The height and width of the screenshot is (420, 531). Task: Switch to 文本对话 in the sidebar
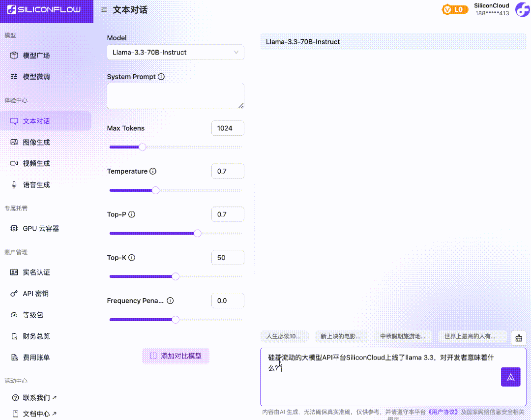[36, 120]
